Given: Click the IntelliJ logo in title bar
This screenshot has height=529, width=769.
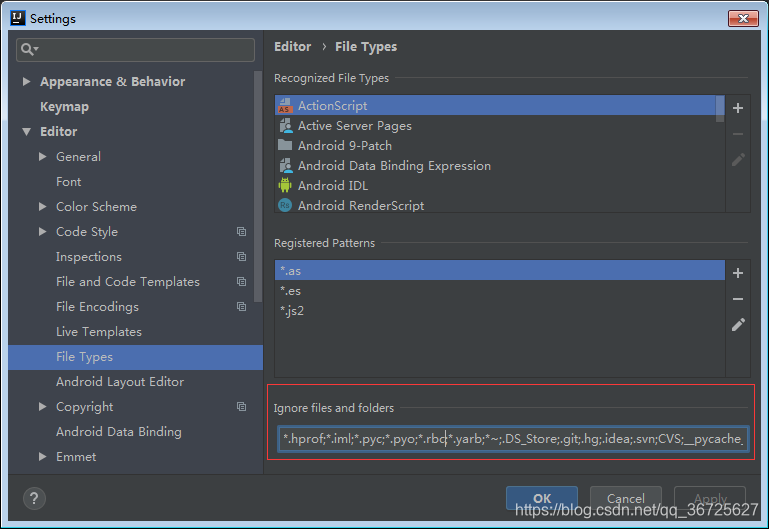Looking at the screenshot, I should tap(18, 18).
